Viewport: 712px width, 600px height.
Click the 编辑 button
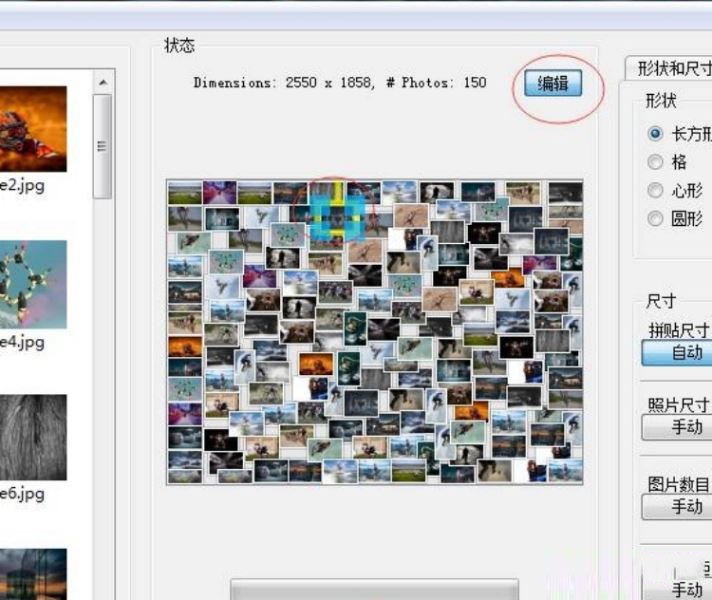click(x=553, y=83)
